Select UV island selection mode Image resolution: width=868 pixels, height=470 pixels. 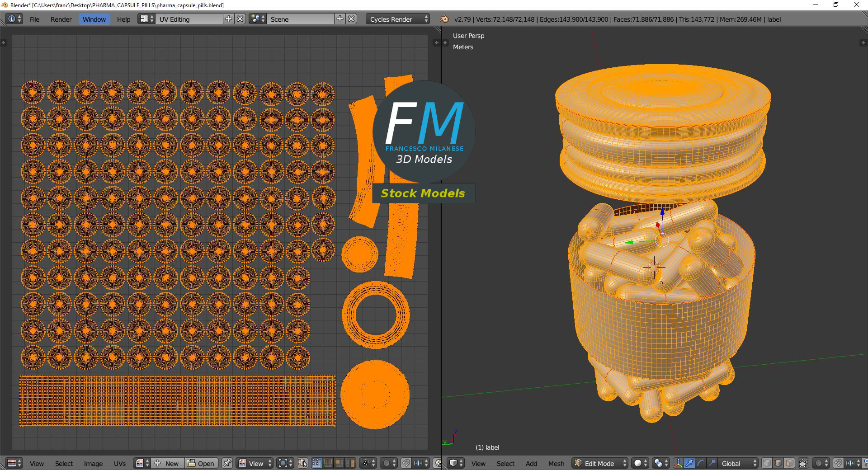(350, 463)
